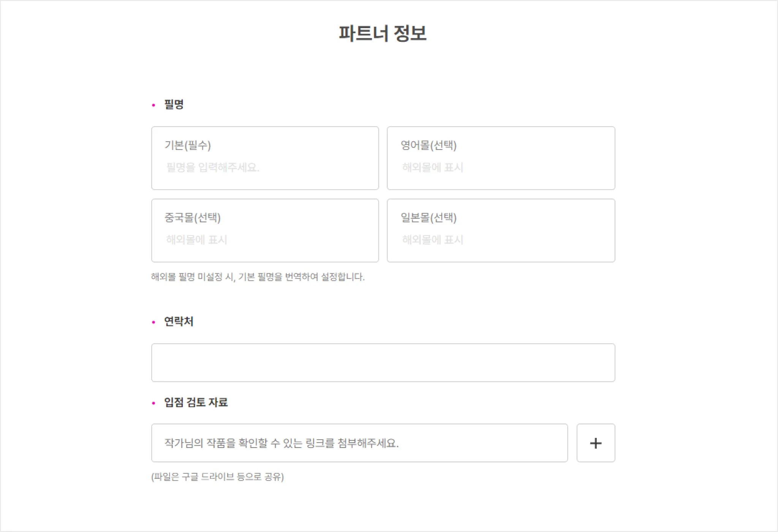Screen dimensions: 778x532
Task: Focus the empty 연락처 contact input box
Action: (383, 363)
